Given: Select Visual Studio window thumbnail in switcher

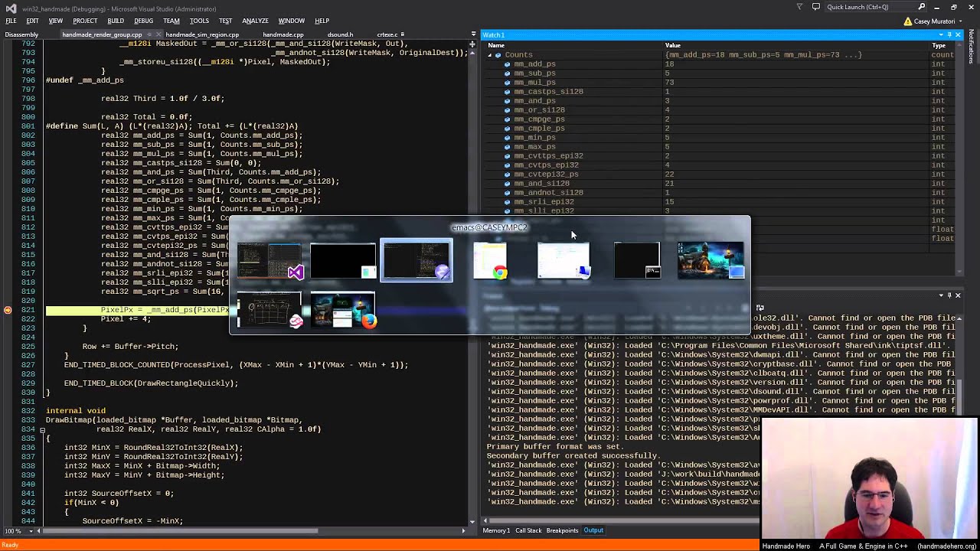Looking at the screenshot, I should [x=269, y=261].
